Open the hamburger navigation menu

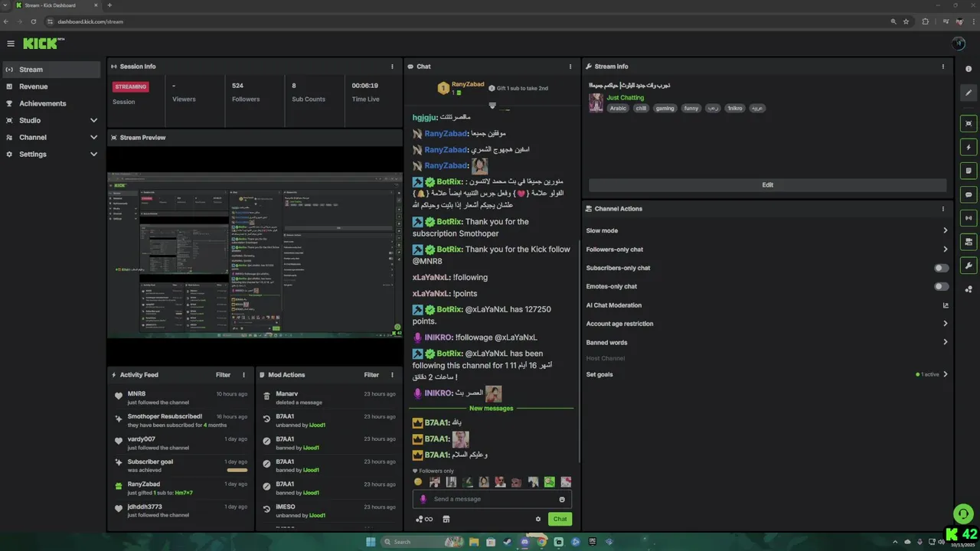tap(11, 44)
